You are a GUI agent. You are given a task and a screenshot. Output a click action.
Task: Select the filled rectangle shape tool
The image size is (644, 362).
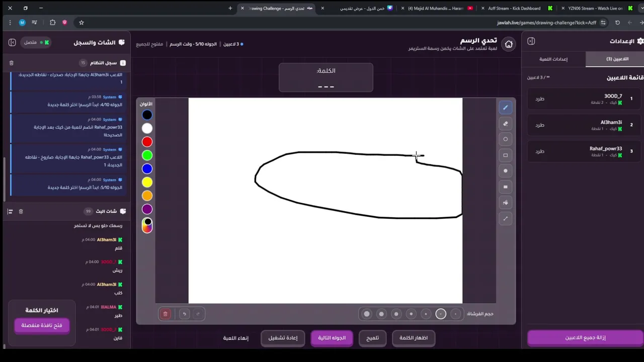pos(506,187)
